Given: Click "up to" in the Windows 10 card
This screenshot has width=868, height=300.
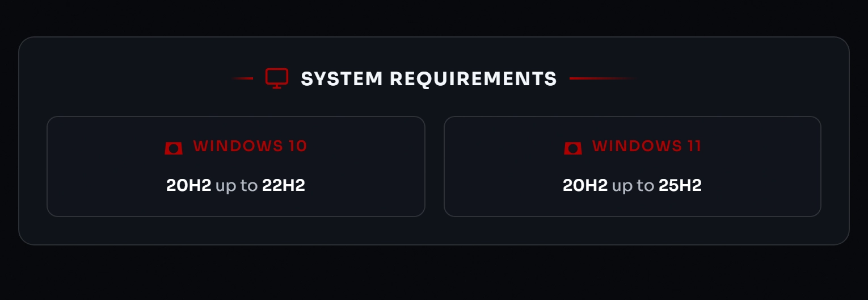Looking at the screenshot, I should tap(236, 185).
